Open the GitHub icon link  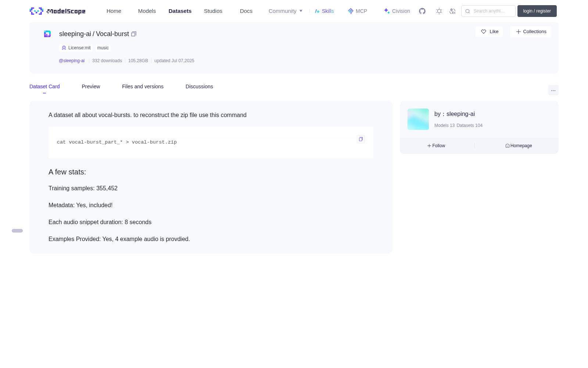coord(422,11)
